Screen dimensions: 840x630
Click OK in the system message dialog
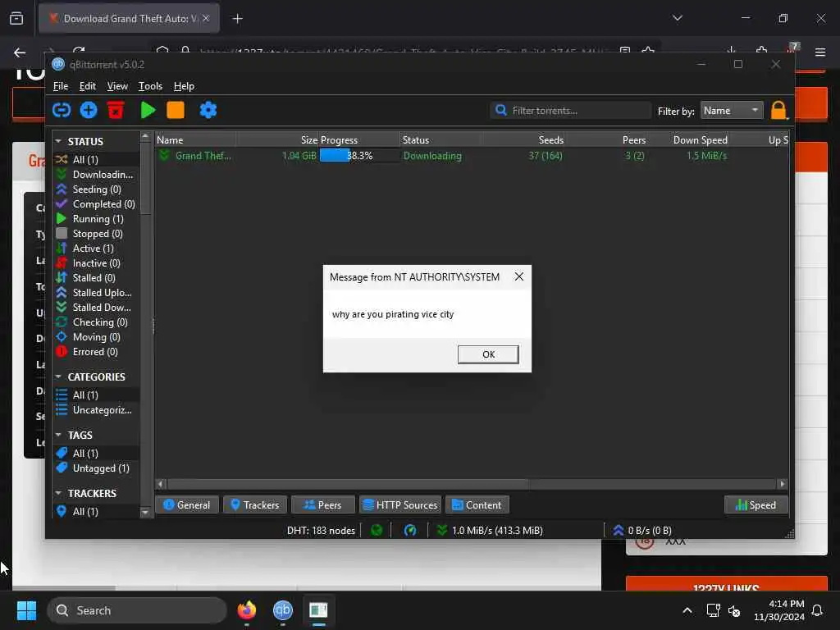(x=488, y=354)
